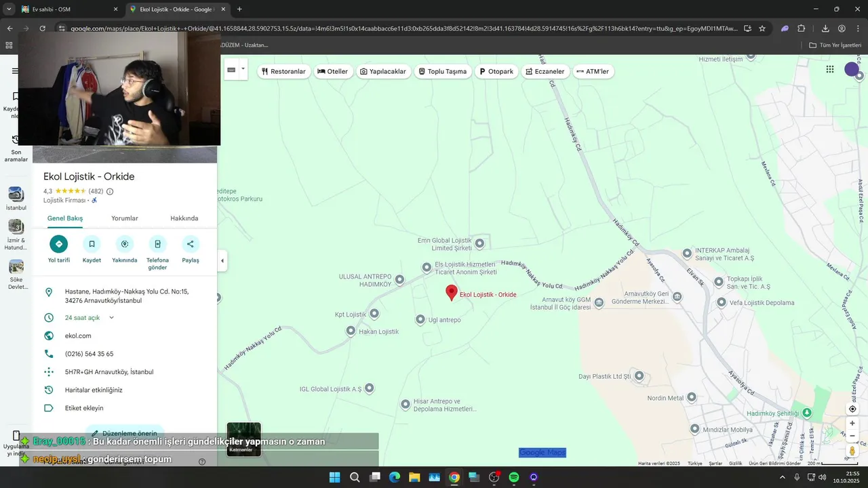Click Haritalar etkinliğiniz row
Image resolution: width=868 pixels, height=488 pixels.
tap(125, 390)
